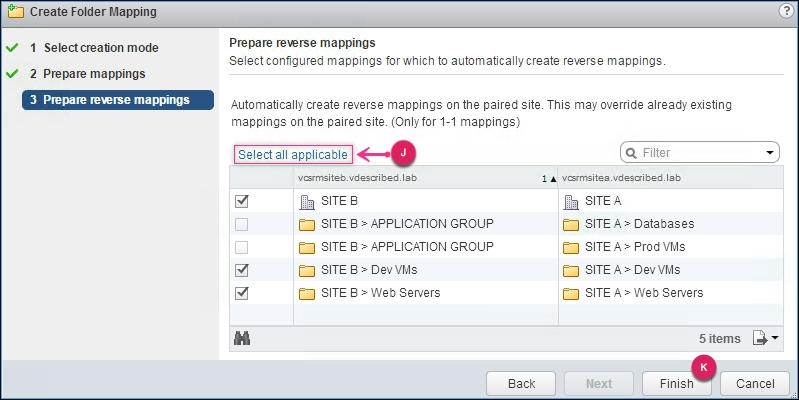The width and height of the screenshot is (799, 400).
Task: Select the SITE B > Web Servers cell
Action: [425, 293]
